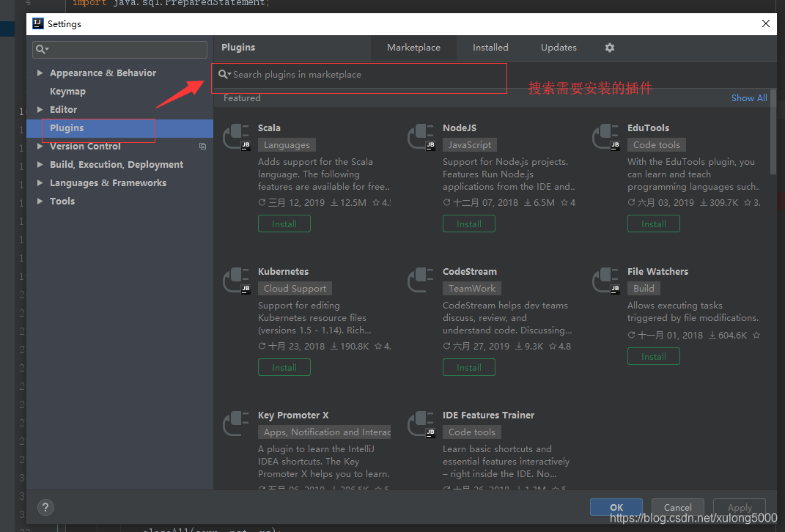785x532 pixels.
Task: Expand Languages & Frameworks node
Action: pyautogui.click(x=40, y=182)
